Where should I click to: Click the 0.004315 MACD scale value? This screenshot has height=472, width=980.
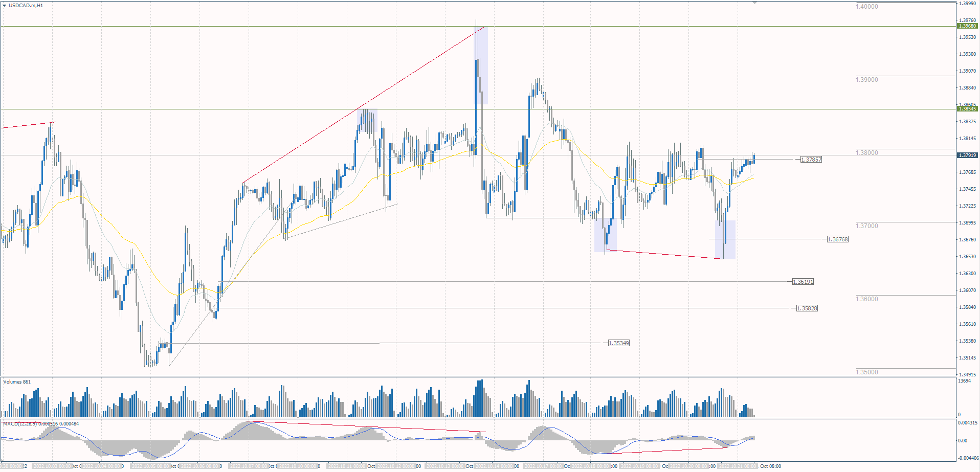click(x=968, y=423)
